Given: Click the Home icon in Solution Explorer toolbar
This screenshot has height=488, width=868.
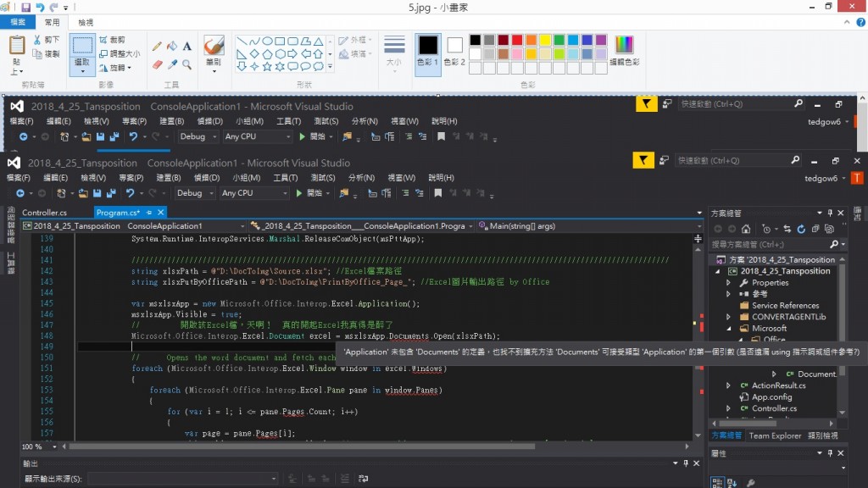Looking at the screenshot, I should tap(746, 229).
